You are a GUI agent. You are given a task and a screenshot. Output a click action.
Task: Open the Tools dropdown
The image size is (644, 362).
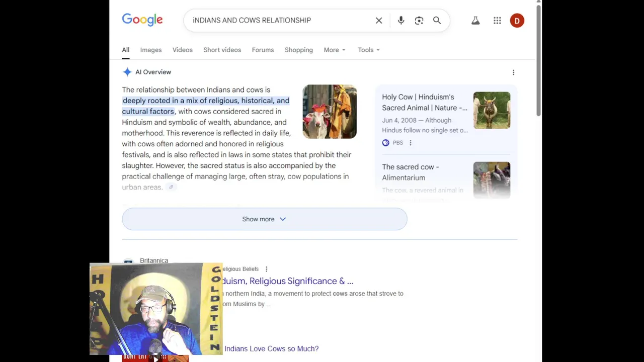(x=369, y=50)
